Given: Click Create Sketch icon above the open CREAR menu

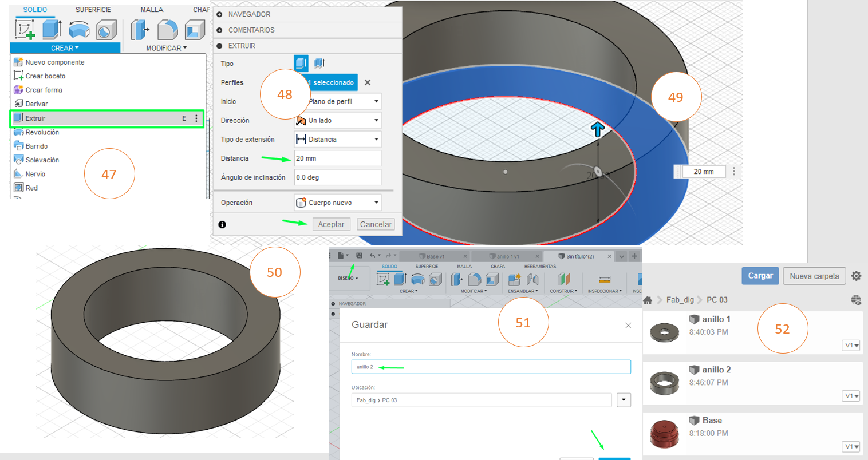Looking at the screenshot, I should pyautogui.click(x=25, y=29).
